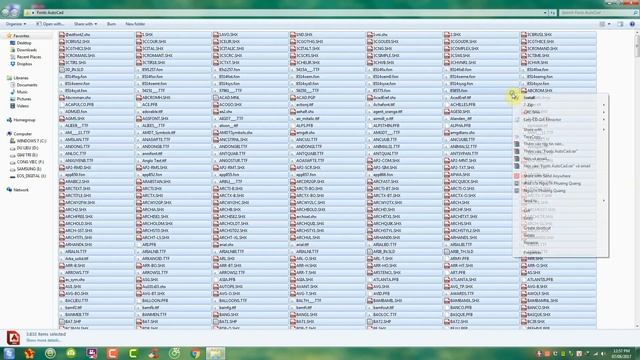Toggle the preview pane icon
Image resolution: width=640 pixels, height=360 pixels.
click(620, 24)
